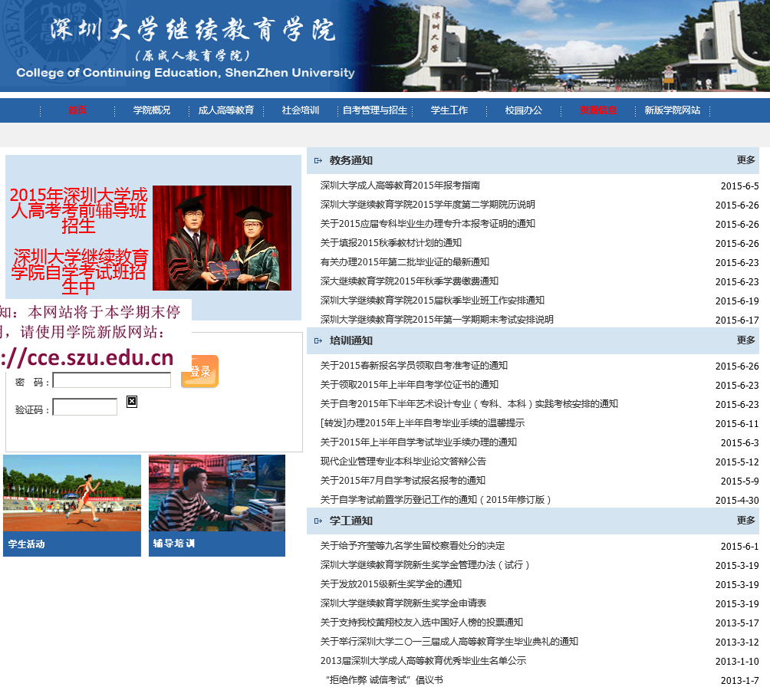The image size is (770, 700).
Task: Open the 2015年第一学期期末考试安排说明
Action: (x=437, y=320)
